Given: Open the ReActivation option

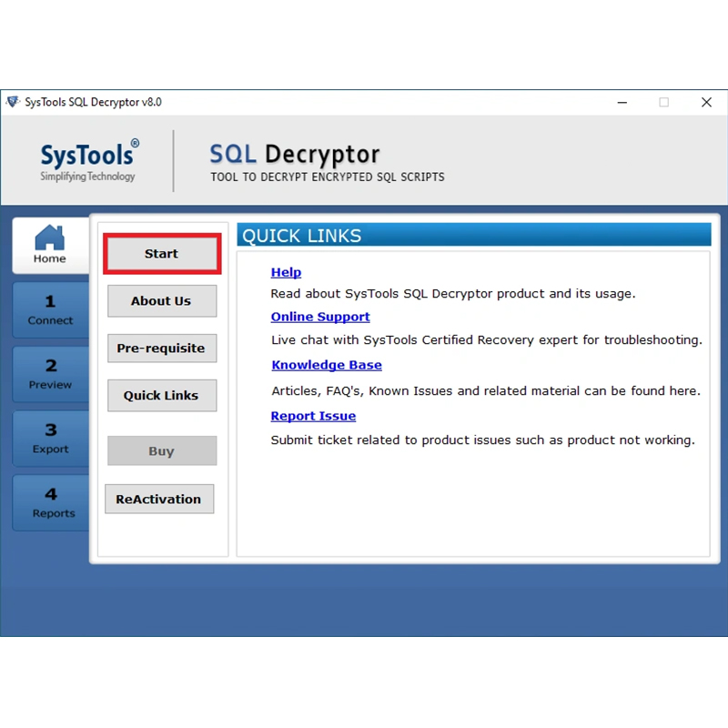Looking at the screenshot, I should [x=159, y=499].
